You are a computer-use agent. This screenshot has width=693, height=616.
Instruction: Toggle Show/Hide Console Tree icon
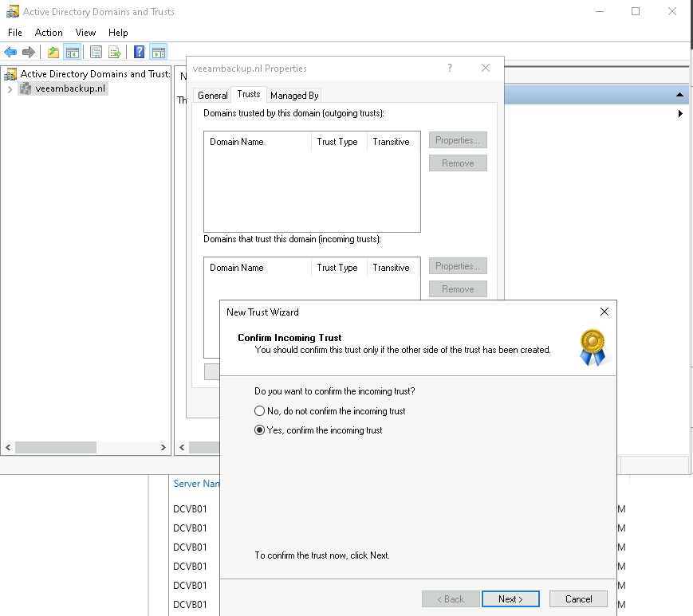click(73, 53)
